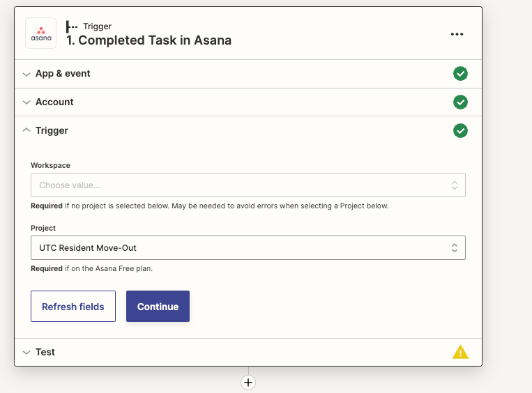Expand the App & event section

pos(248,74)
